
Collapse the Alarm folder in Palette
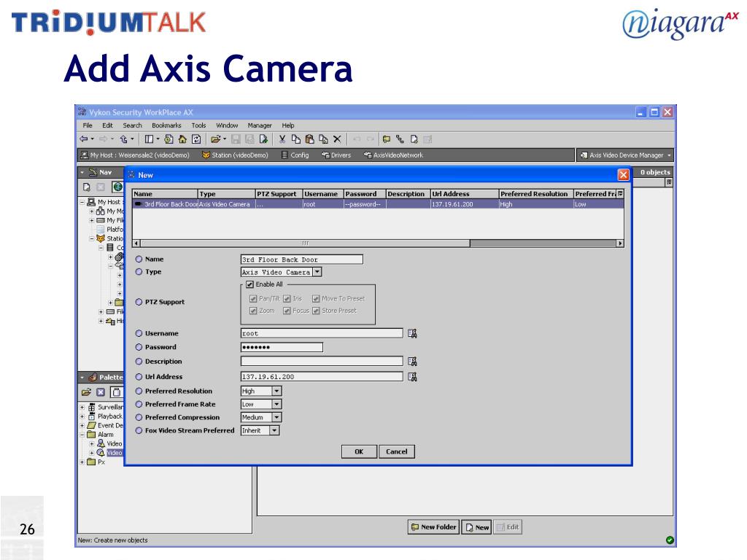click(82, 435)
